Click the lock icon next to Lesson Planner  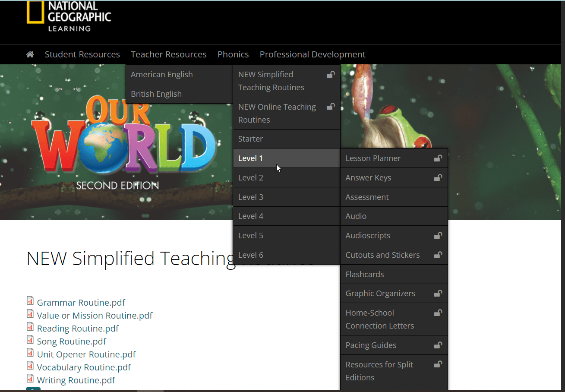click(438, 158)
